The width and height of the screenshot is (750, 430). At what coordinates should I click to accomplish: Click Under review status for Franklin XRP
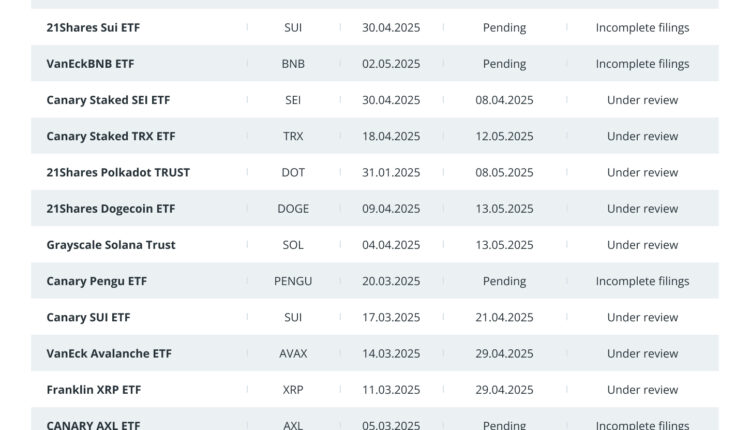tap(642, 390)
